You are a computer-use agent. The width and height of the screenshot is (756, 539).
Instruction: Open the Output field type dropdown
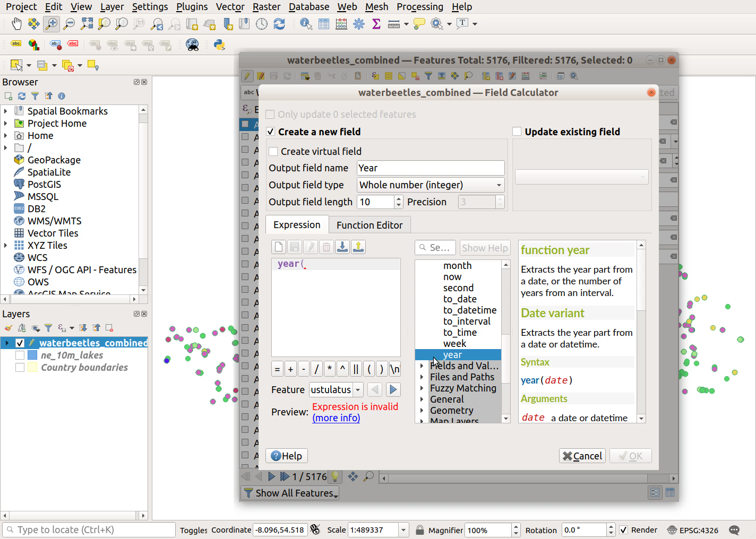[x=431, y=185]
